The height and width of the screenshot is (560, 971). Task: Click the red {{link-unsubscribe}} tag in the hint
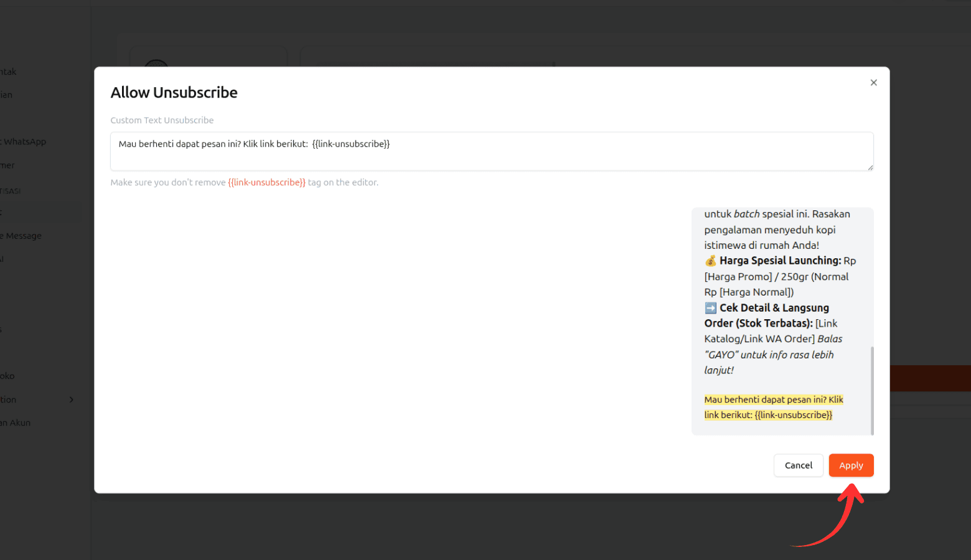[267, 182]
